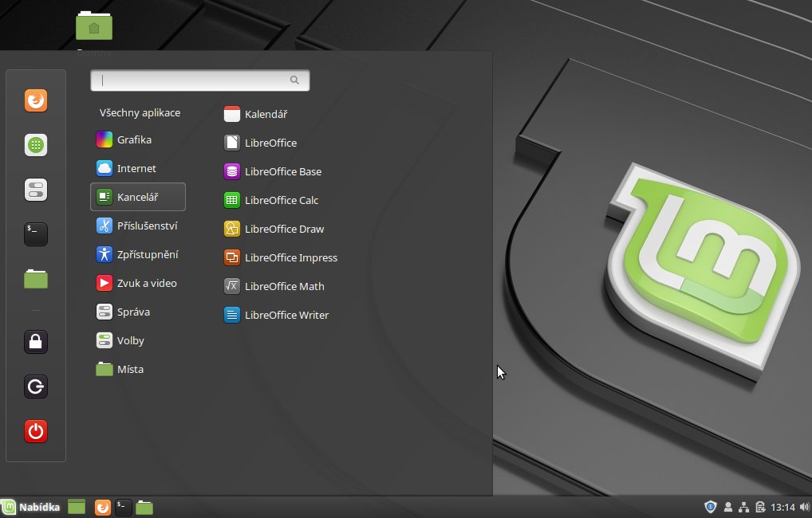Click the clipboard tray icon next to the clock
The width and height of the screenshot is (812, 518).
coord(760,507)
